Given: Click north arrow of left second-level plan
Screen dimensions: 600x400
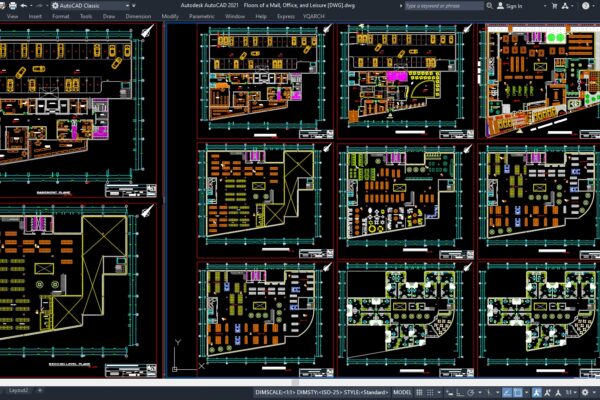Looking at the screenshot, I should pos(148,211).
